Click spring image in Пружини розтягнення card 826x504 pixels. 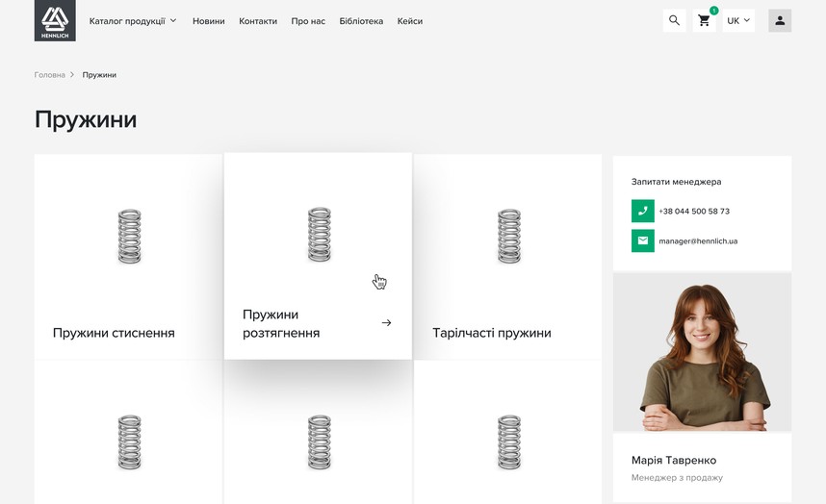[320, 234]
